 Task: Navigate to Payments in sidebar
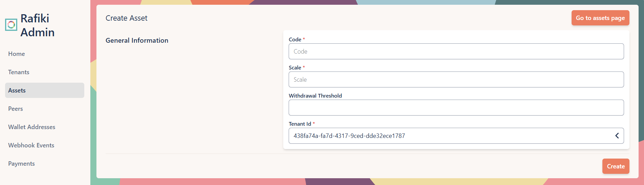(21, 164)
